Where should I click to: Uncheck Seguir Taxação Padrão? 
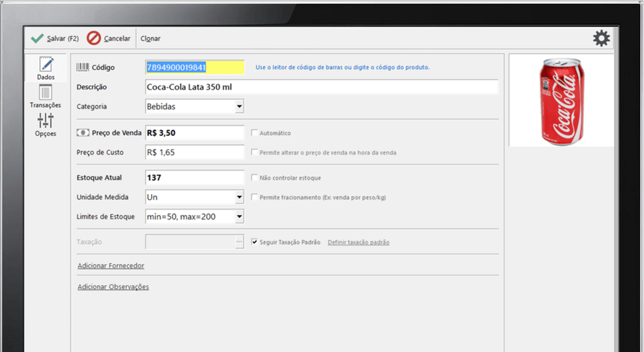click(254, 242)
